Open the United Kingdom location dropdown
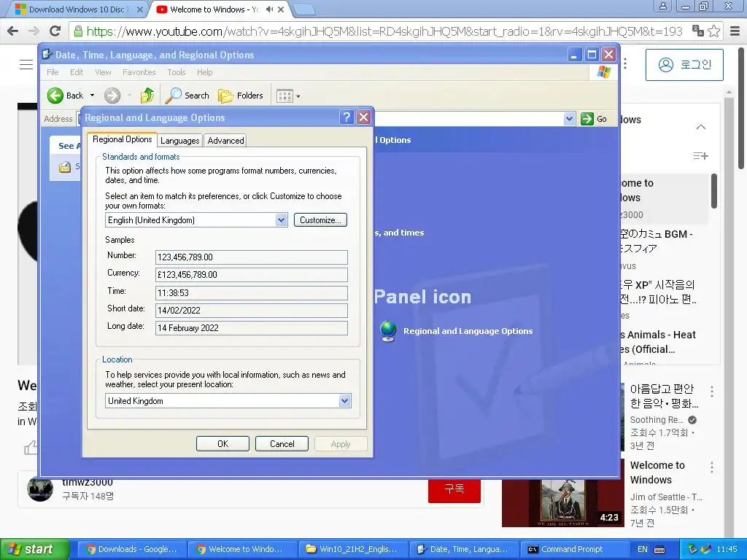Image resolution: width=747 pixels, height=560 pixels. (345, 401)
